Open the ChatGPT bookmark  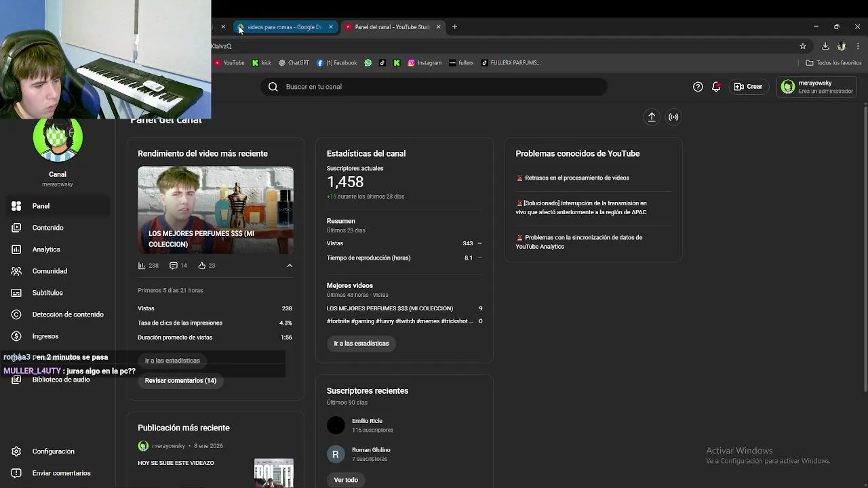294,62
